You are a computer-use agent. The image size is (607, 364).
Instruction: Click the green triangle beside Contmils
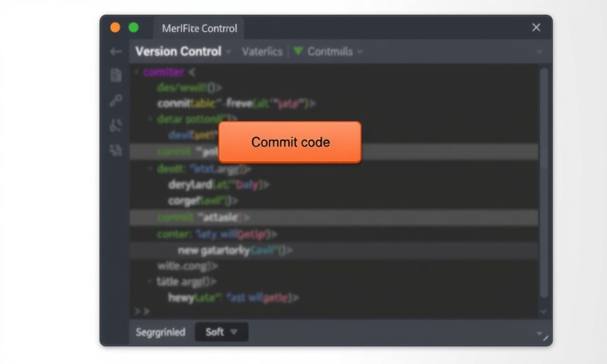point(298,52)
